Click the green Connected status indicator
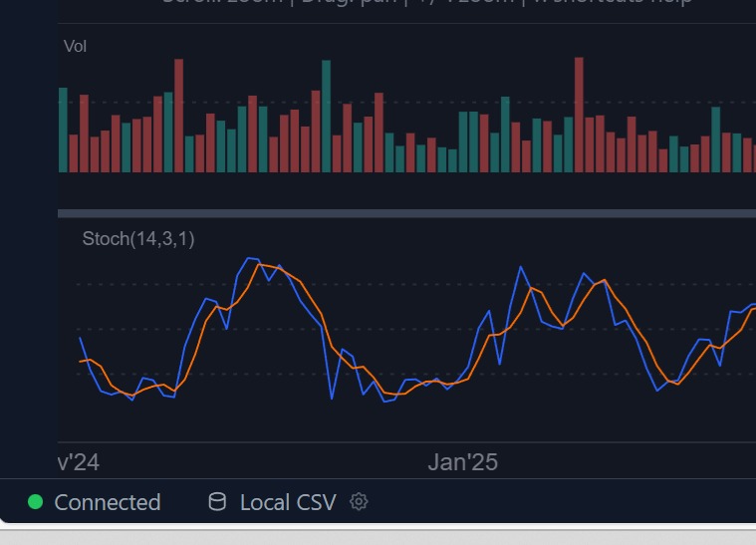Screen dimensions: 756x545 coord(35,502)
